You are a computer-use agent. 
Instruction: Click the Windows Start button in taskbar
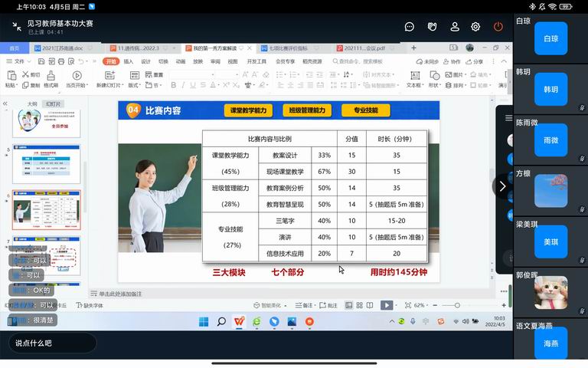[x=204, y=321]
